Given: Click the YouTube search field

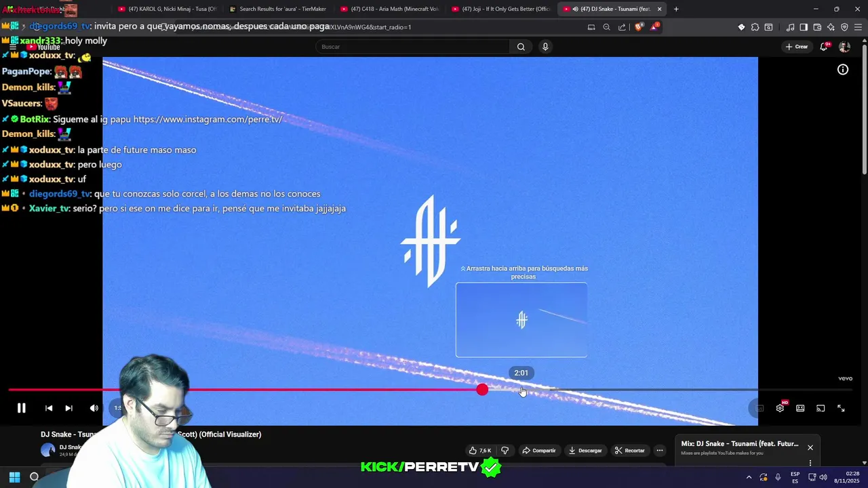Looking at the screenshot, I should 412,47.
